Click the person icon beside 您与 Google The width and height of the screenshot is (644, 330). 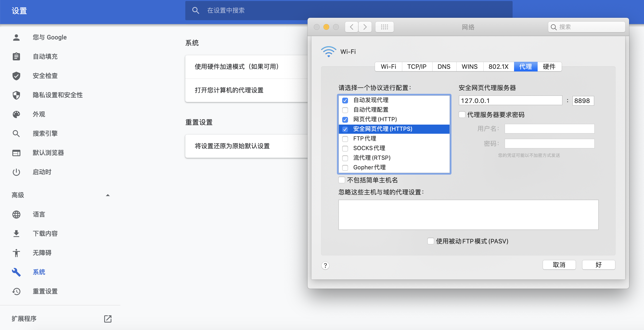16,37
